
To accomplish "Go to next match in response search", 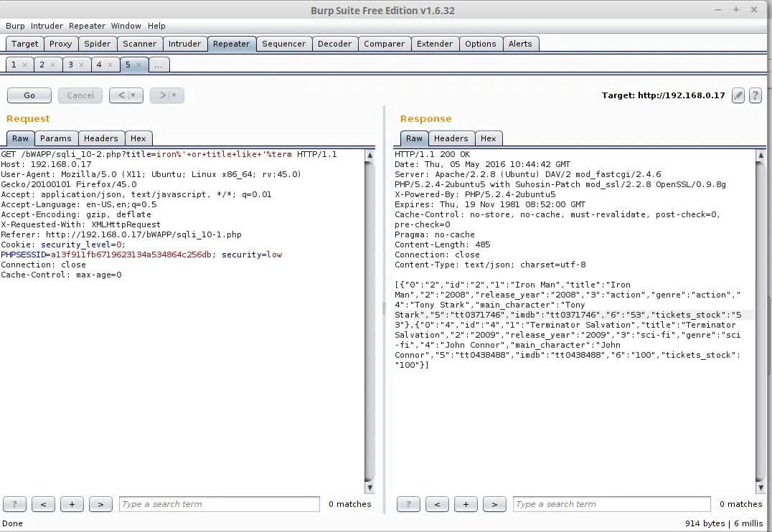I will (494, 504).
